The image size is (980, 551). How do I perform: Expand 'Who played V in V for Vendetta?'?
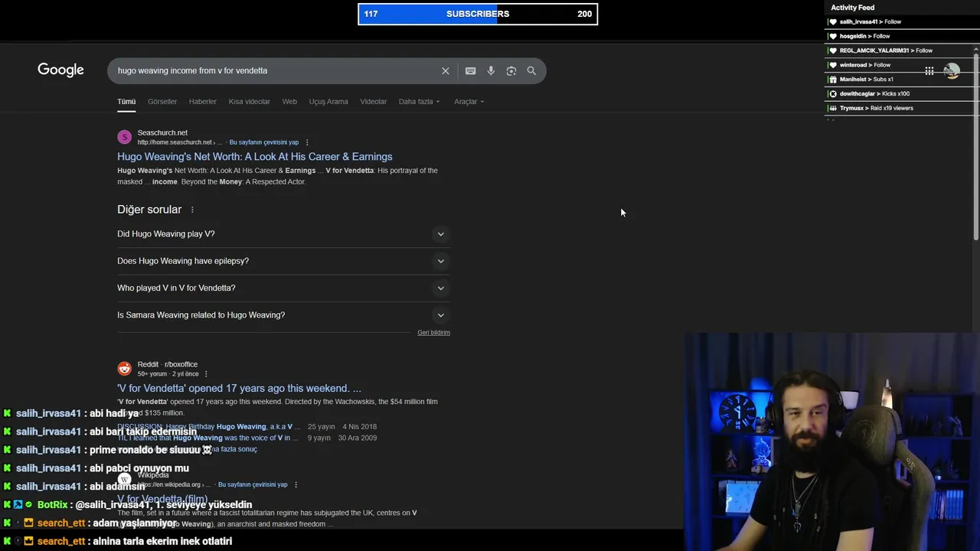(283, 288)
